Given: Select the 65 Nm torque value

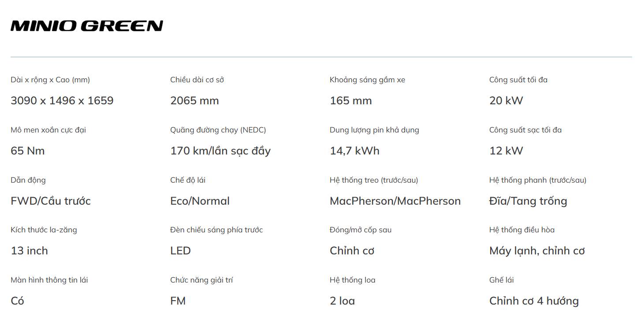Looking at the screenshot, I should pyautogui.click(x=27, y=151).
